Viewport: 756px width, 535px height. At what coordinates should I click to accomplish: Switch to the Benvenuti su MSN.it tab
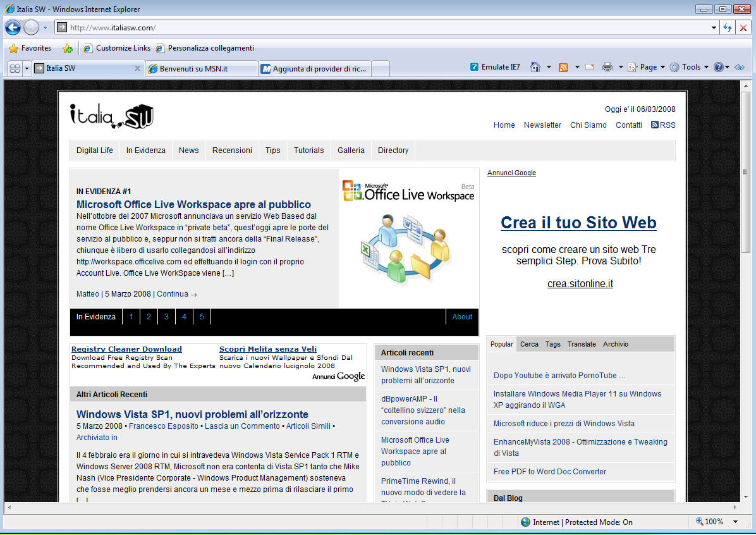click(x=202, y=68)
